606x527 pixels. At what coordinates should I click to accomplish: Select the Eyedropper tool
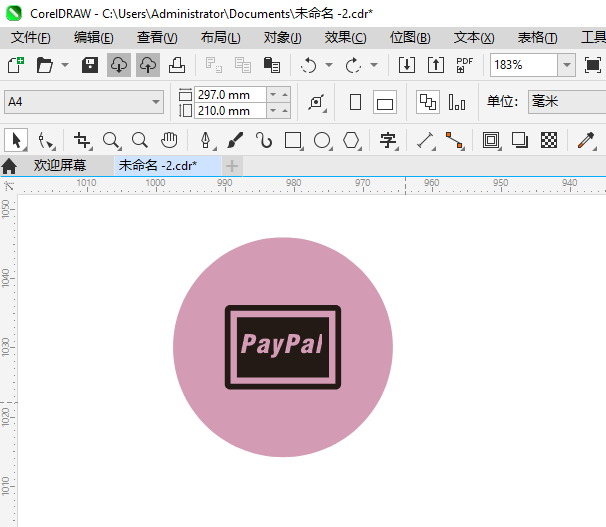[x=586, y=140]
